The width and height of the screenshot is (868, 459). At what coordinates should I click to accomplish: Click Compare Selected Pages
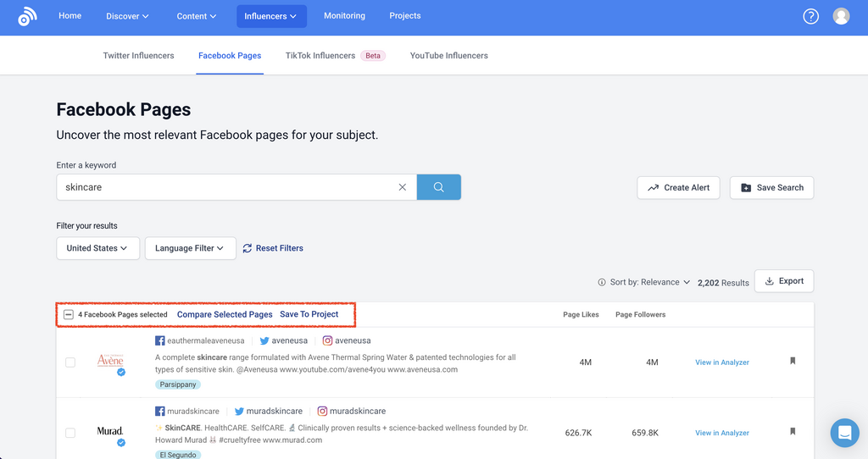click(225, 314)
